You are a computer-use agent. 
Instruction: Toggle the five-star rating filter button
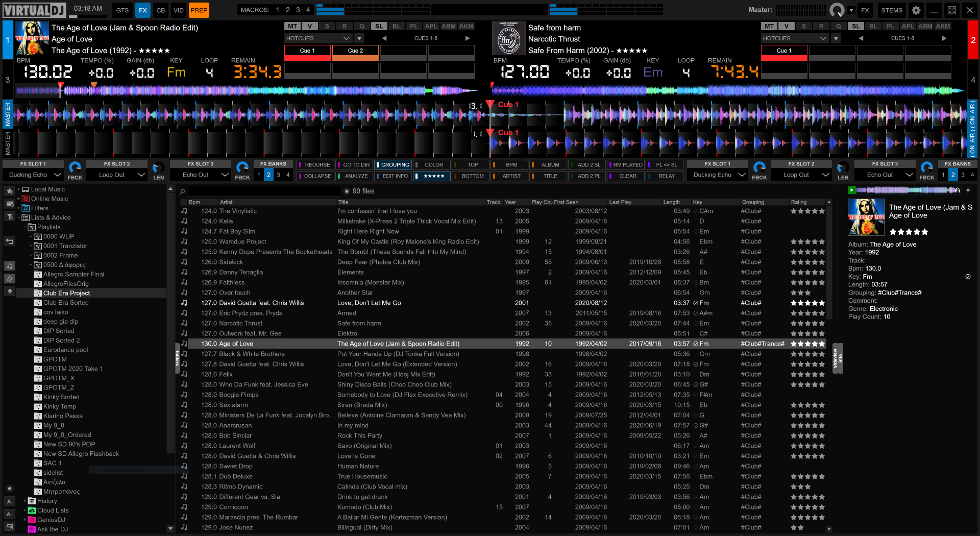[x=432, y=176]
